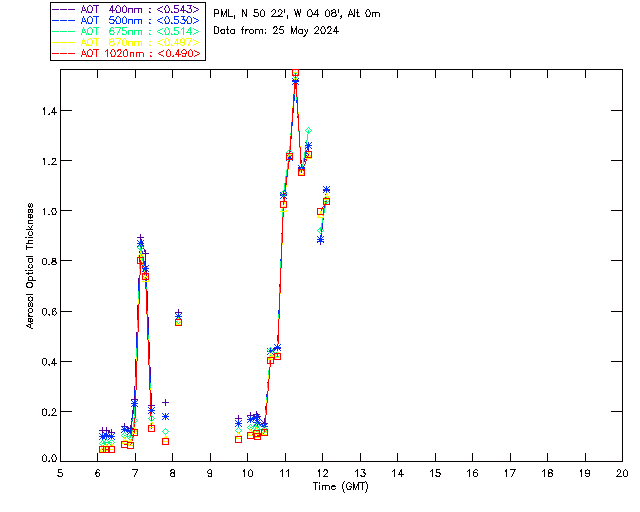Click the hour 11 x-axis label
The image size is (640, 512).
[285, 473]
